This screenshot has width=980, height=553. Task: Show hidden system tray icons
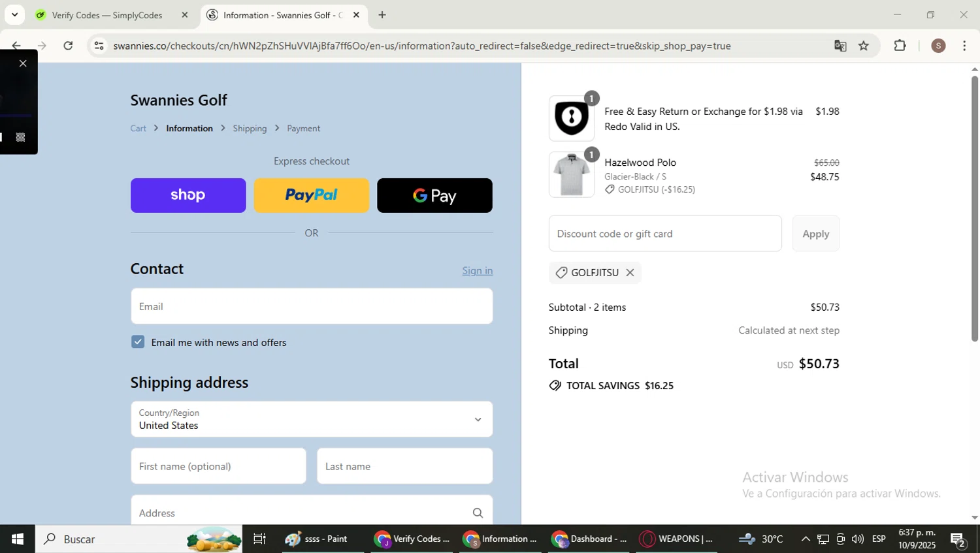point(806,539)
